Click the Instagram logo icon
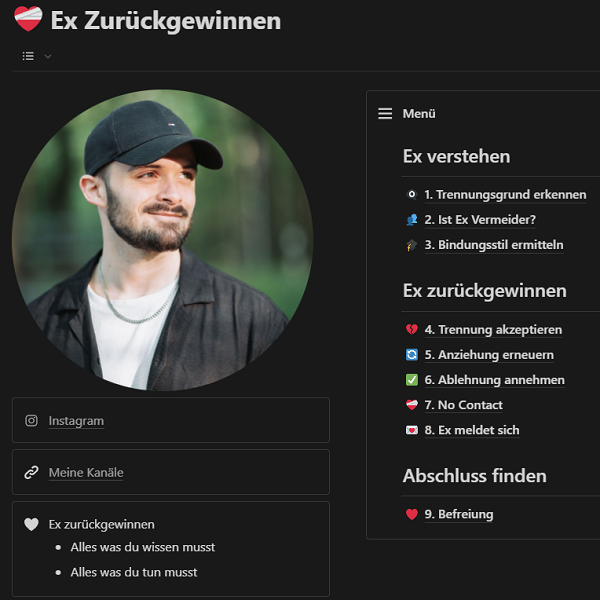 click(x=31, y=421)
